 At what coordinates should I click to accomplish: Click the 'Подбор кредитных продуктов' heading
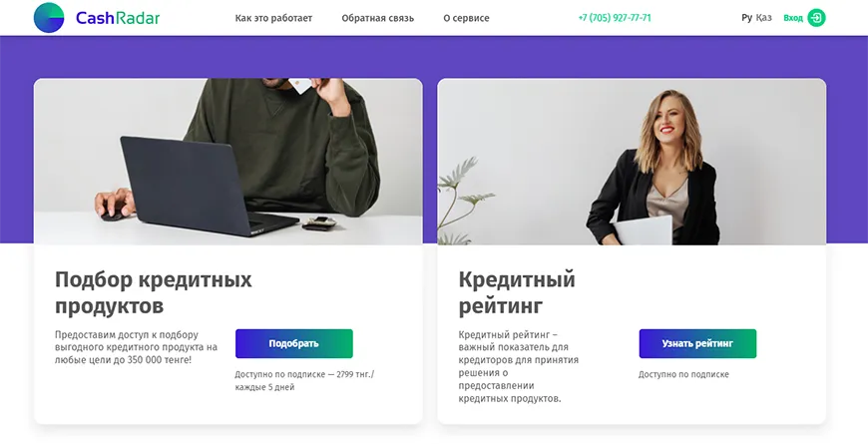(154, 293)
